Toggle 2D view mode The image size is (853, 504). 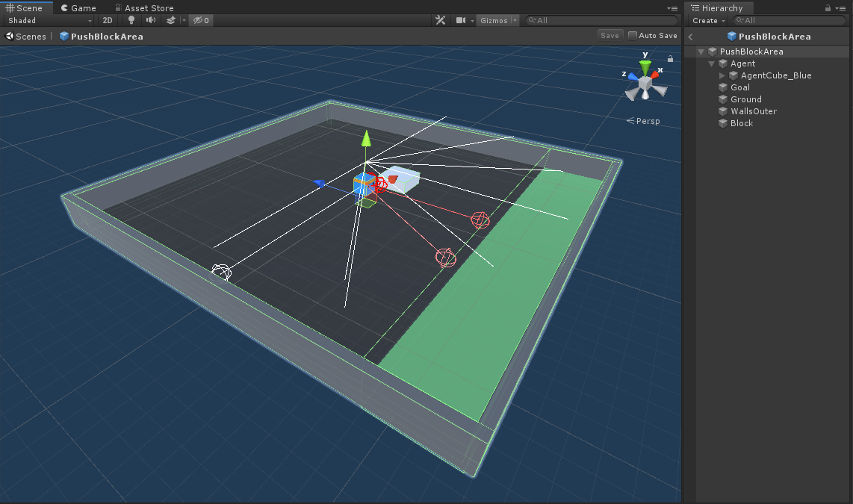(x=107, y=20)
